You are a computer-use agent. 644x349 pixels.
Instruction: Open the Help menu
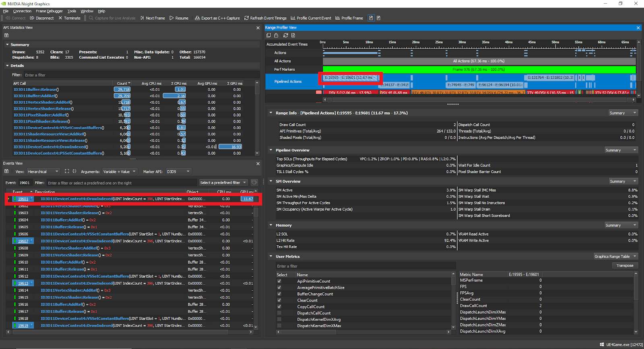[101, 11]
